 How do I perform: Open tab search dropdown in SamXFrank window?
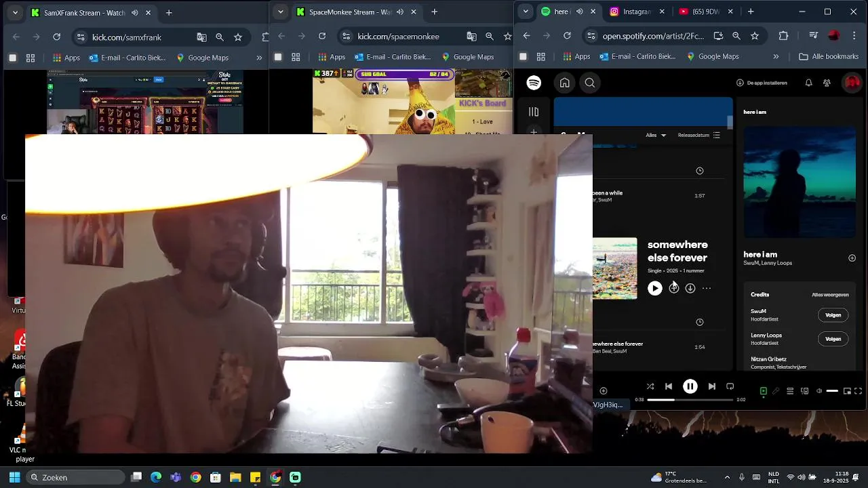(x=15, y=12)
